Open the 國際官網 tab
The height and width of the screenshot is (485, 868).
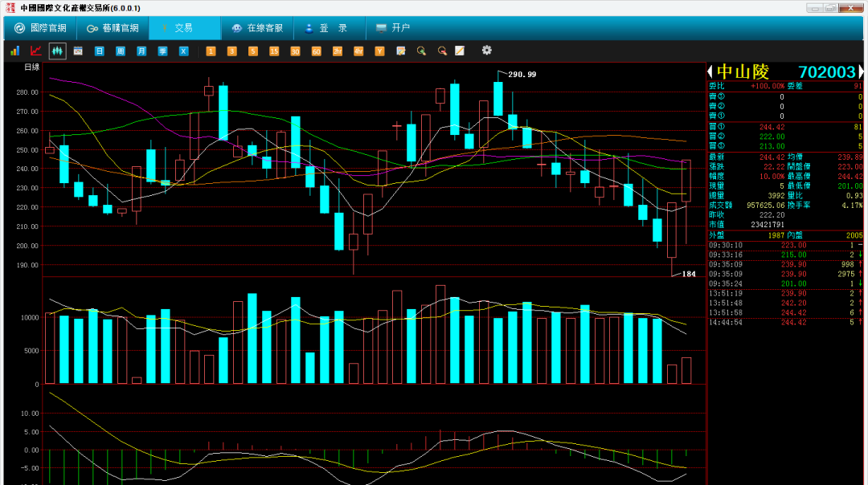(40, 27)
